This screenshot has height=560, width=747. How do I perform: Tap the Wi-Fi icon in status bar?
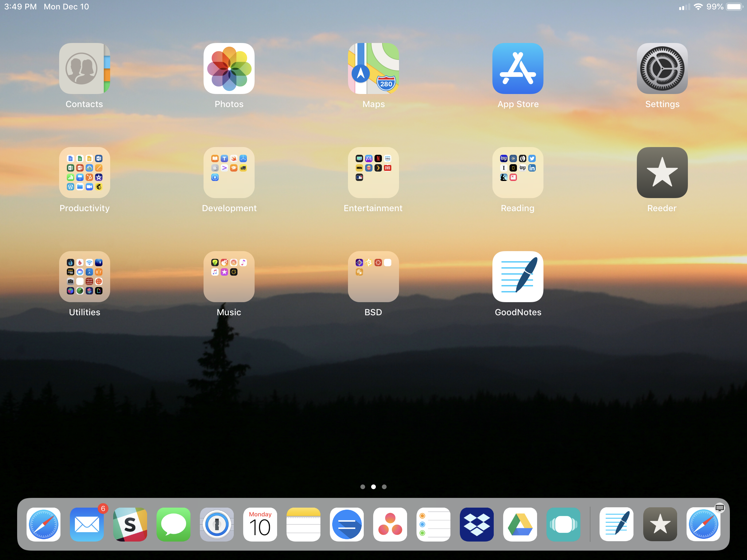[698, 7]
